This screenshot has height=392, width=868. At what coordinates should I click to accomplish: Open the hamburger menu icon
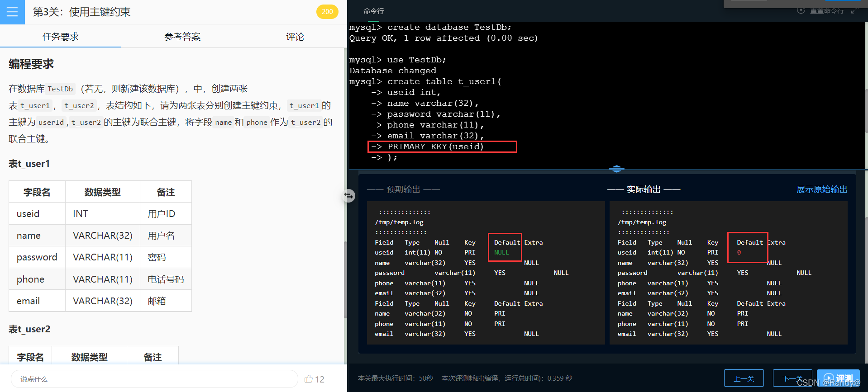point(12,12)
